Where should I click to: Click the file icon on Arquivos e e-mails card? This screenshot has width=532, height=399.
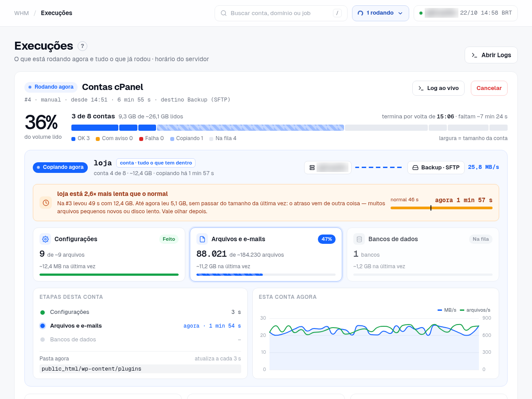click(202, 239)
